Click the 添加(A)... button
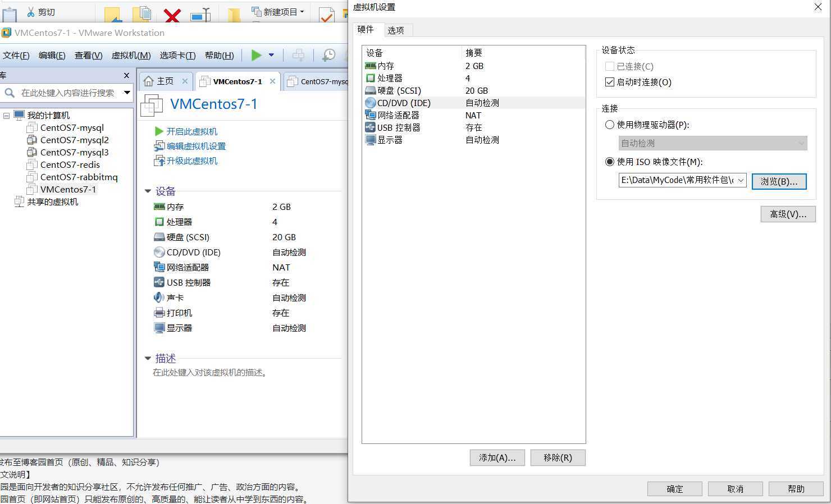This screenshot has width=831, height=504. [x=497, y=457]
